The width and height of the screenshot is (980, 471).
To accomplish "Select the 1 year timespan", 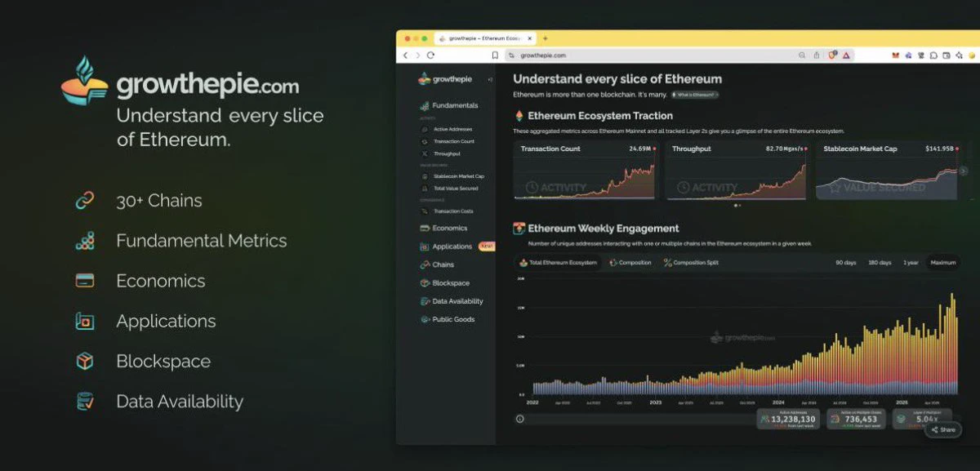I will (911, 263).
